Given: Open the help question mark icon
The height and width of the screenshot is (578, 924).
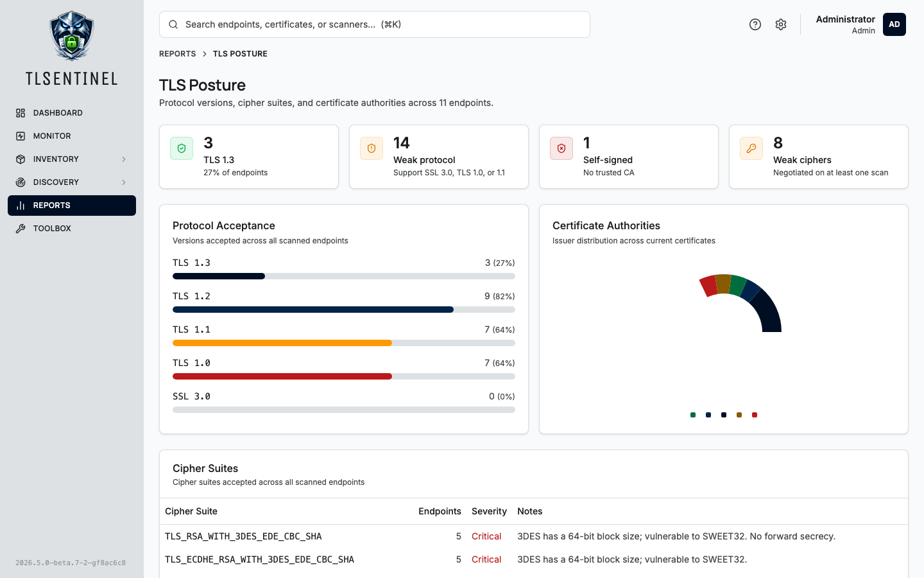Looking at the screenshot, I should tap(755, 24).
